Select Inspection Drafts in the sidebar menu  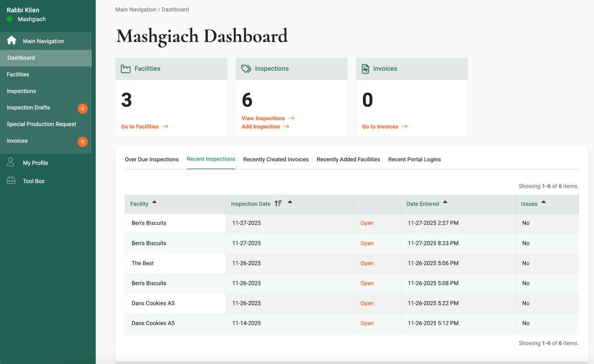[x=28, y=107]
